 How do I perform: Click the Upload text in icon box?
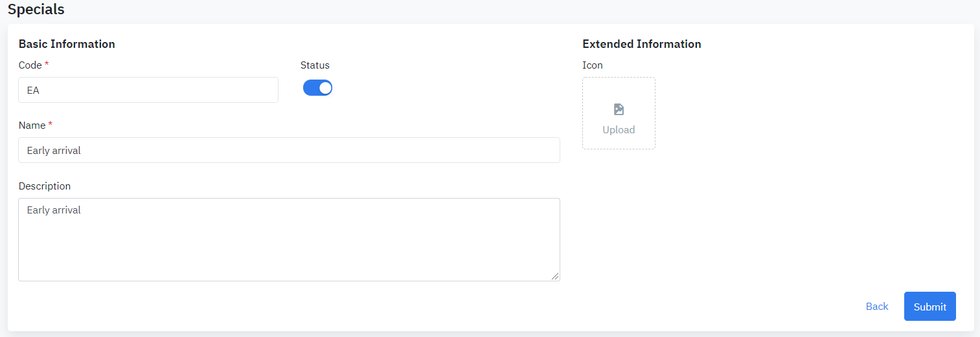[x=619, y=130]
